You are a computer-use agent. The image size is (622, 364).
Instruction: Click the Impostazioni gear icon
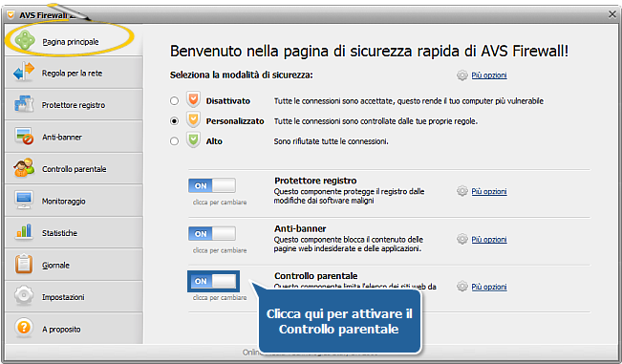click(x=24, y=296)
